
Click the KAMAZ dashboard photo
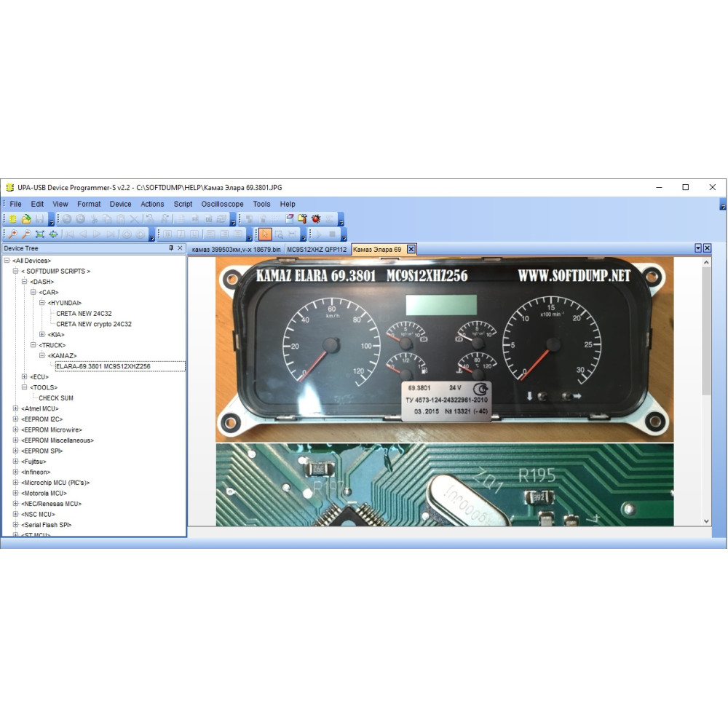pyautogui.click(x=444, y=349)
